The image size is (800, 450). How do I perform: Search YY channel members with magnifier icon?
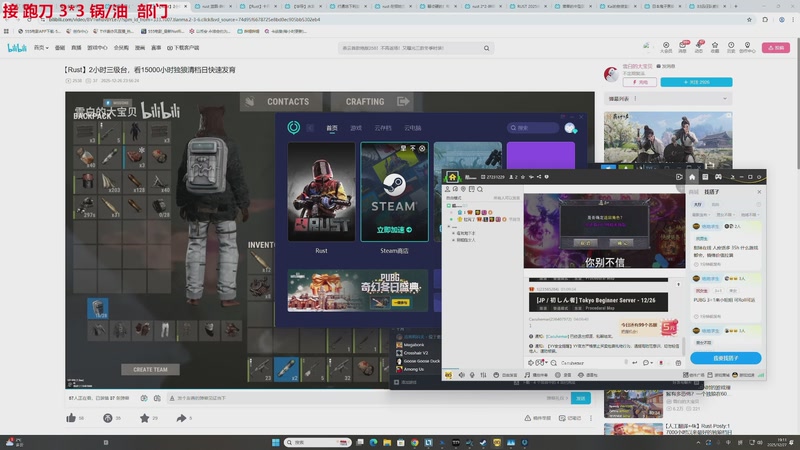[480, 189]
